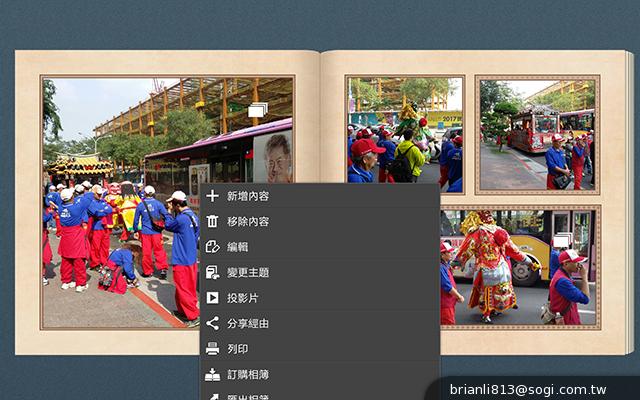Click the plus icon for 新增內容
Image resolution: width=640 pixels, height=400 pixels.
click(x=212, y=196)
